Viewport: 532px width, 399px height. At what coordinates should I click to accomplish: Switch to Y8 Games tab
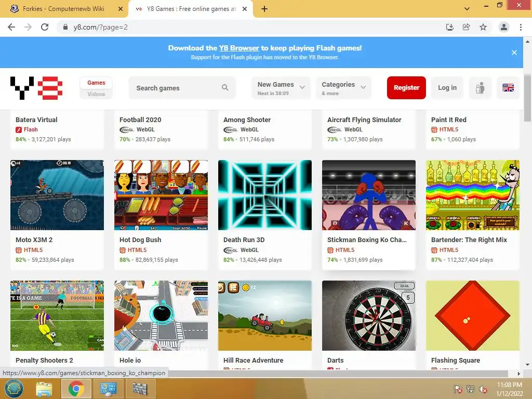191,9
